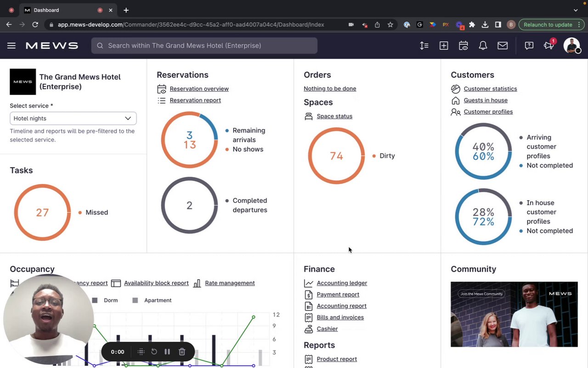Click the Reservation report list icon
The image size is (588, 368).
162,100
